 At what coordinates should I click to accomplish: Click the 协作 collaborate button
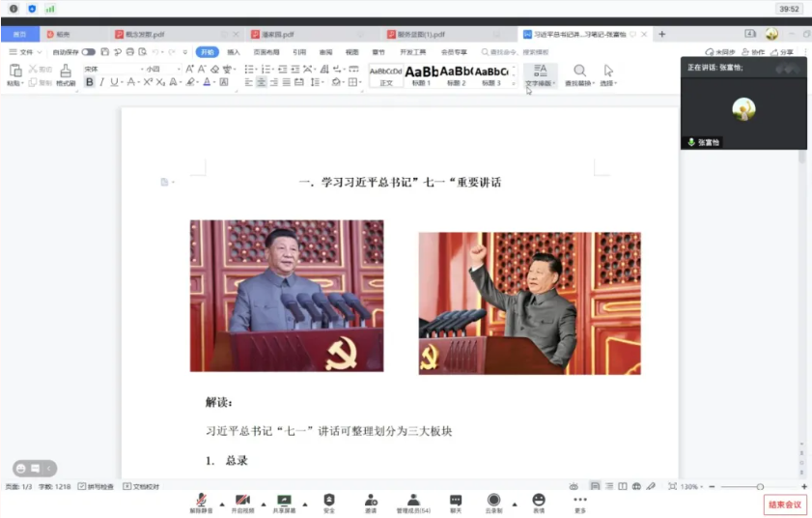pyautogui.click(x=753, y=52)
